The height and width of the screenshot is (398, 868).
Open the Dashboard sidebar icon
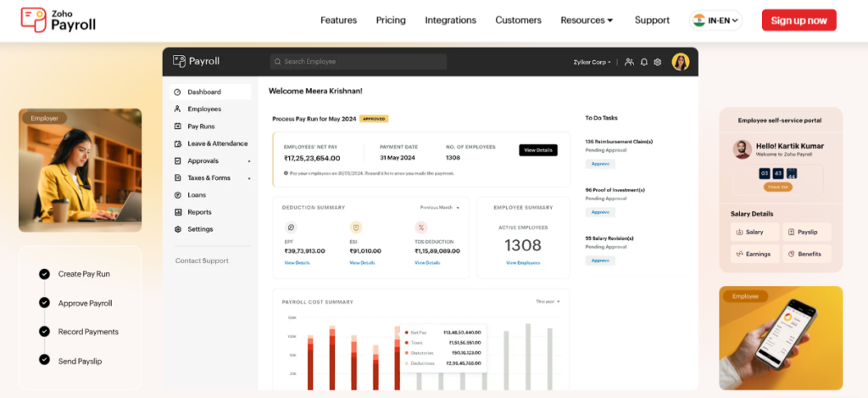click(x=177, y=92)
